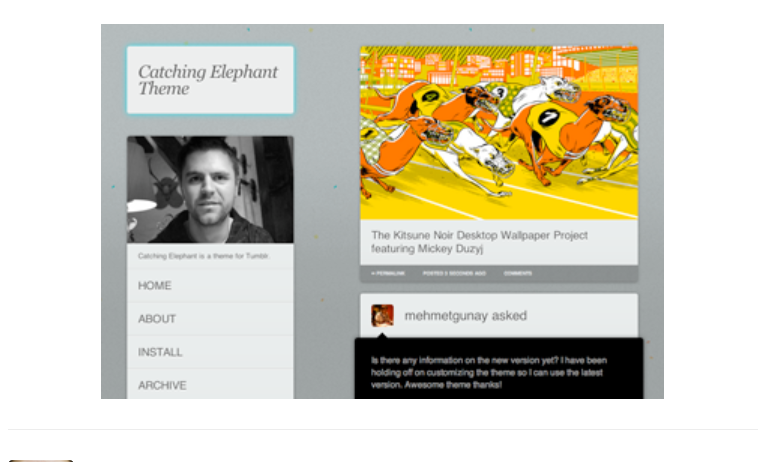Click the black question bubble text
767x462 pixels.
click(489, 372)
